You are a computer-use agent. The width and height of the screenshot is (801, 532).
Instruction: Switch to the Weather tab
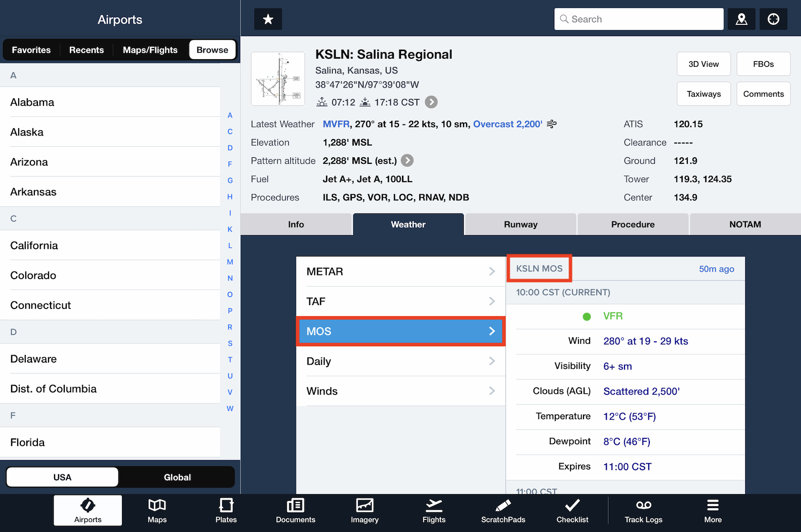[408, 225]
